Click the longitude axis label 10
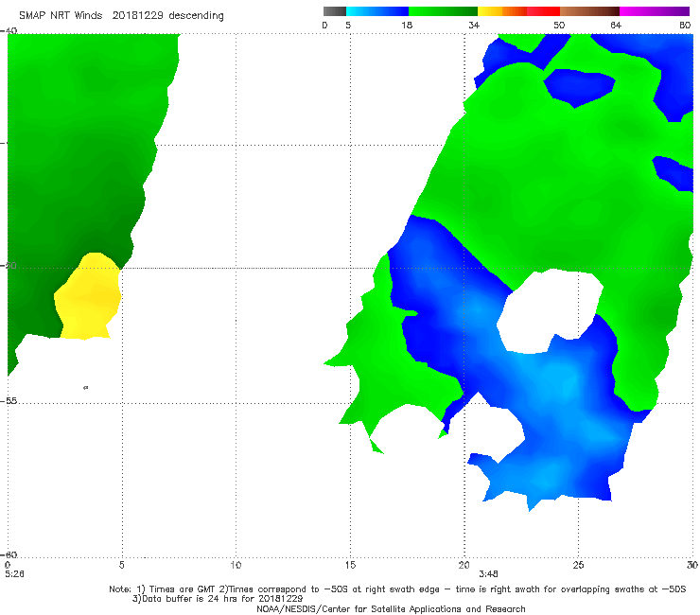The image size is (700, 615). tap(236, 565)
